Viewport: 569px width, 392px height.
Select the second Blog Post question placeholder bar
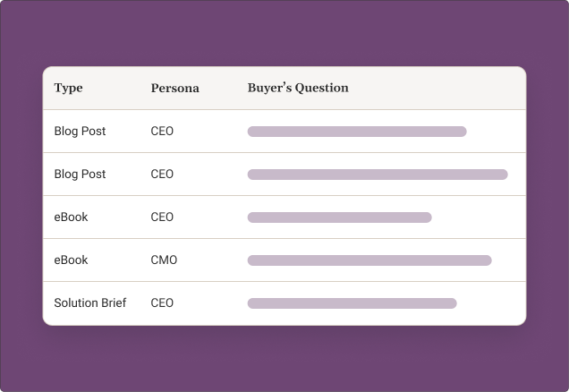click(378, 175)
